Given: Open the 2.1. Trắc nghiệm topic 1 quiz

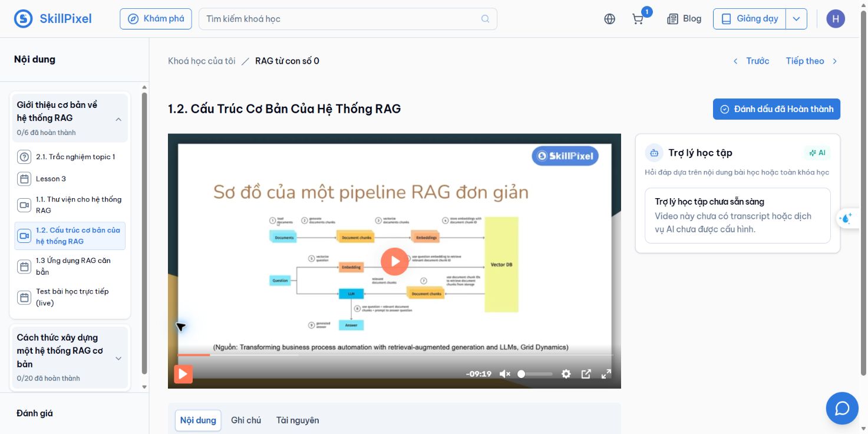Looking at the screenshot, I should tap(70, 157).
